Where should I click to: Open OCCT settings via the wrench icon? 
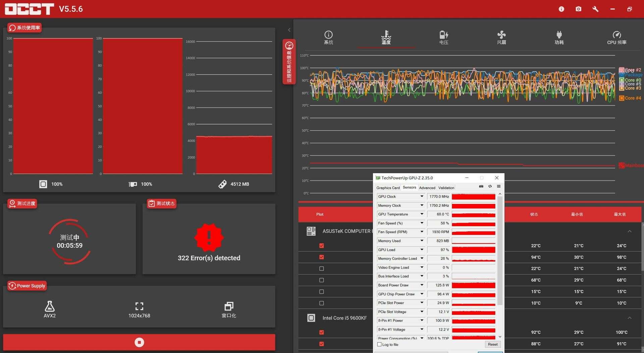coord(595,9)
